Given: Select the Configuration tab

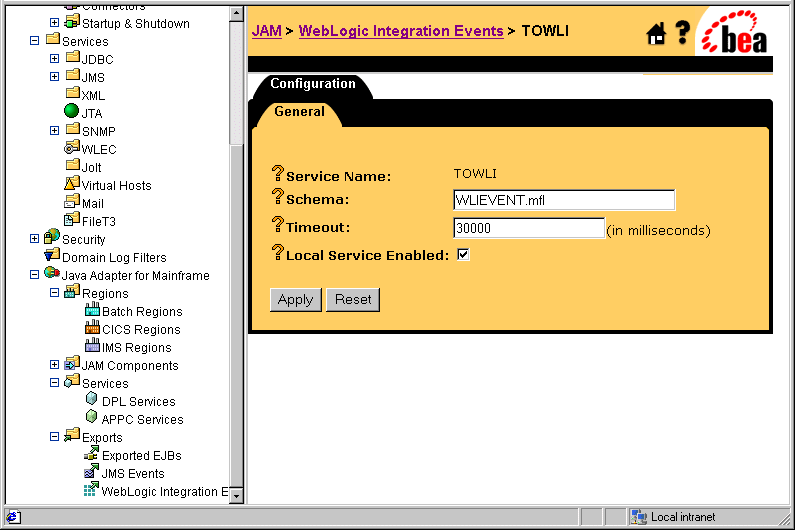Looking at the screenshot, I should tap(313, 84).
